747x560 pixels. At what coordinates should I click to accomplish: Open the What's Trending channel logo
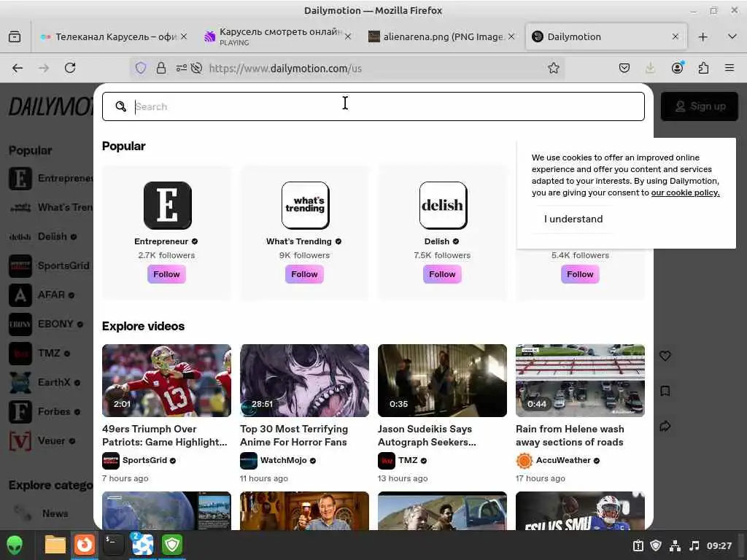pyautogui.click(x=306, y=205)
